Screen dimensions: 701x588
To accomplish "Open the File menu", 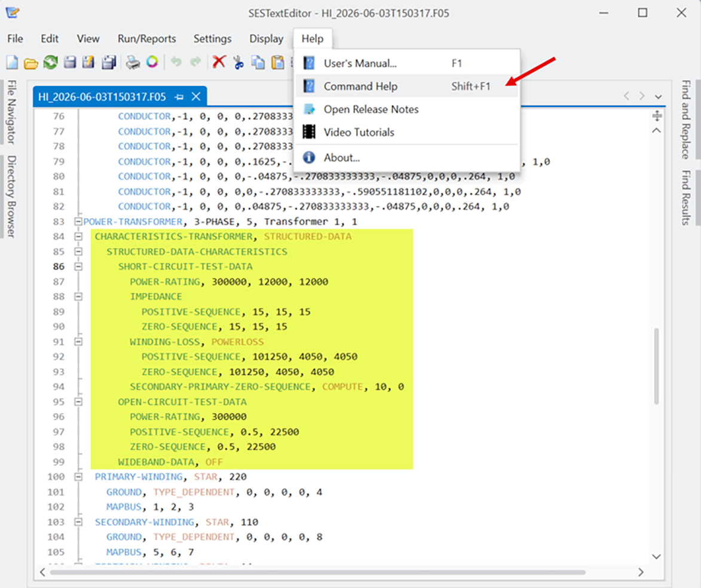I will (15, 39).
